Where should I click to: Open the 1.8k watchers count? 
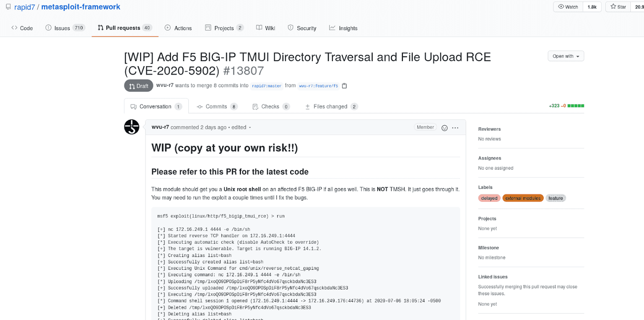click(x=592, y=7)
